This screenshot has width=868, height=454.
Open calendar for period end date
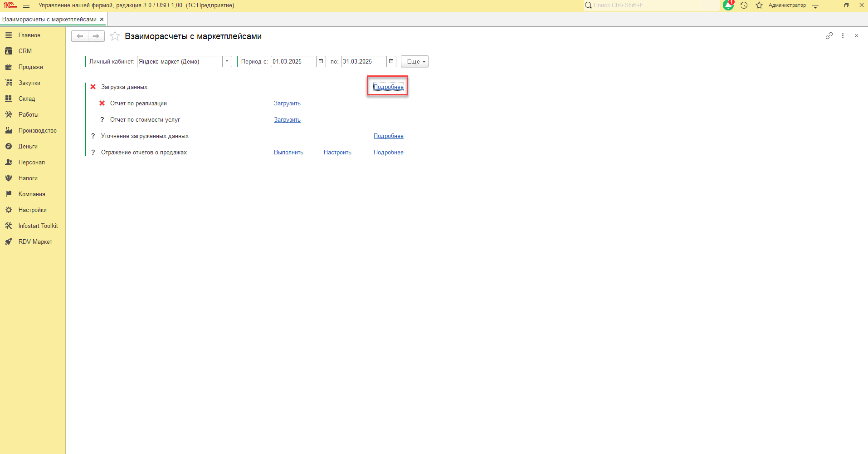coord(391,62)
